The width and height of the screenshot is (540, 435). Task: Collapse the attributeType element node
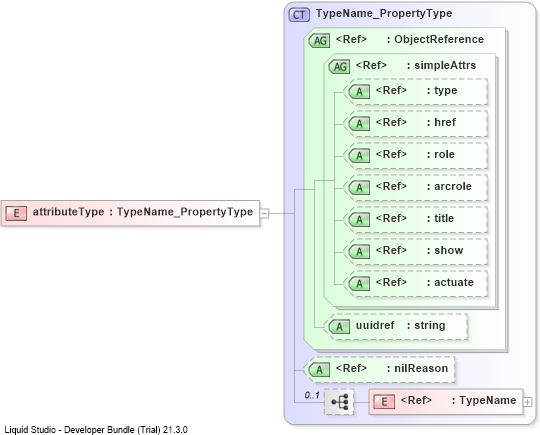(264, 214)
